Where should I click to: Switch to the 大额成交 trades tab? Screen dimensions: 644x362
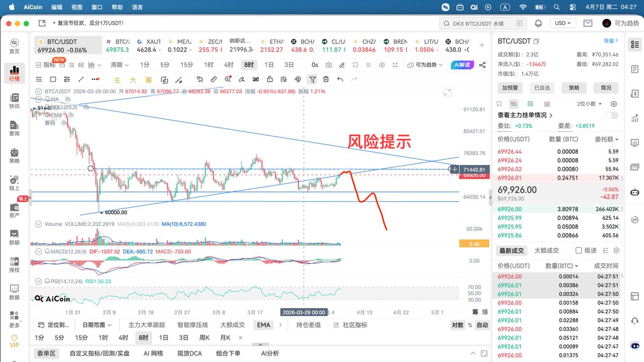pyautogui.click(x=547, y=250)
